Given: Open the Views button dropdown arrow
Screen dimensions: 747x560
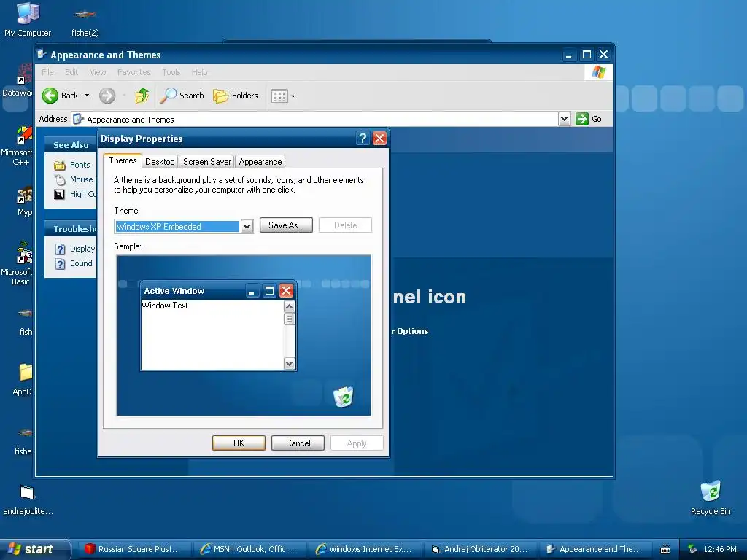Looking at the screenshot, I should 293,97.
